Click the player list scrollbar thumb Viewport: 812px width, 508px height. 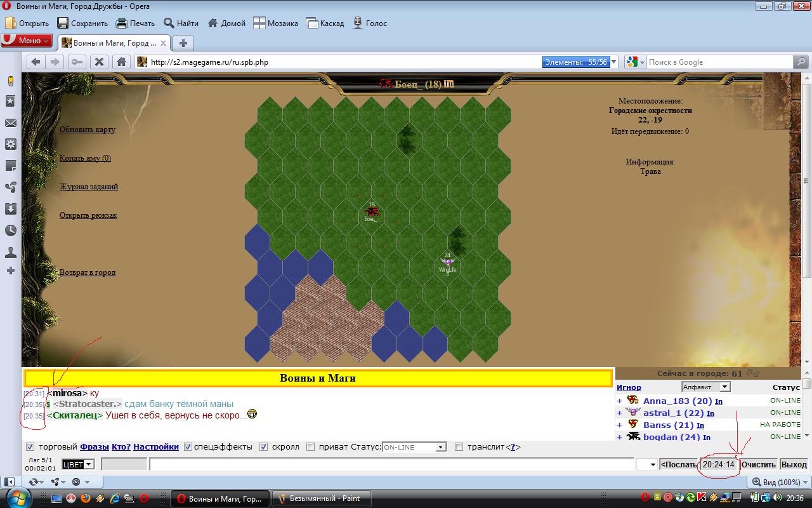pos(806,384)
